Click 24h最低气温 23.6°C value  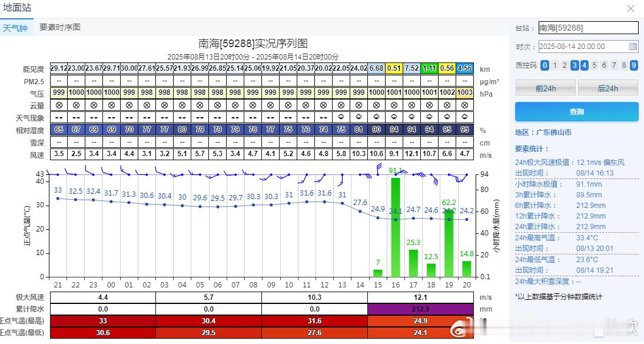[587, 260]
